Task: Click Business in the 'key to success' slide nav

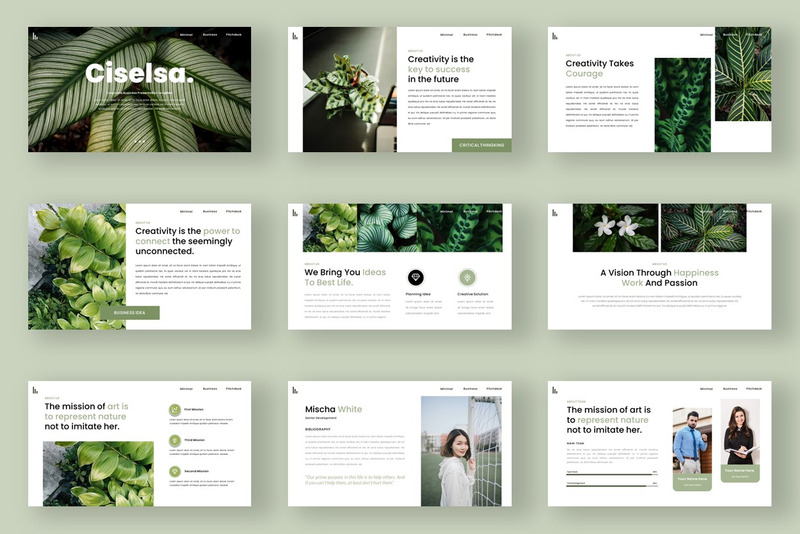Action: pyautogui.click(x=470, y=34)
